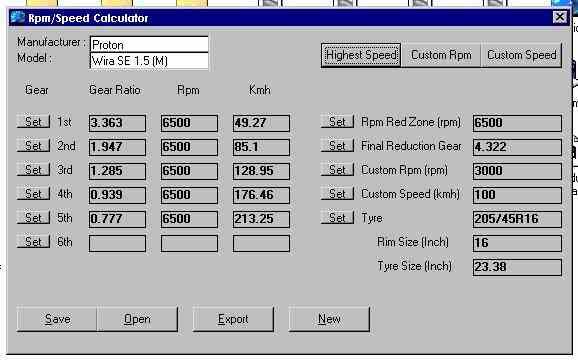578x360 pixels.
Task: Click the 1st gear Rpm field
Action: click(189, 123)
